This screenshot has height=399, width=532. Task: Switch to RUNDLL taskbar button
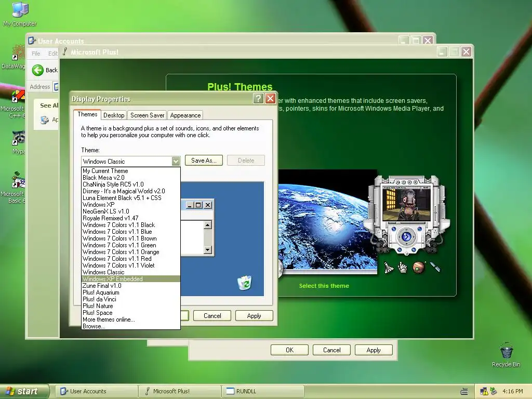pyautogui.click(x=262, y=391)
